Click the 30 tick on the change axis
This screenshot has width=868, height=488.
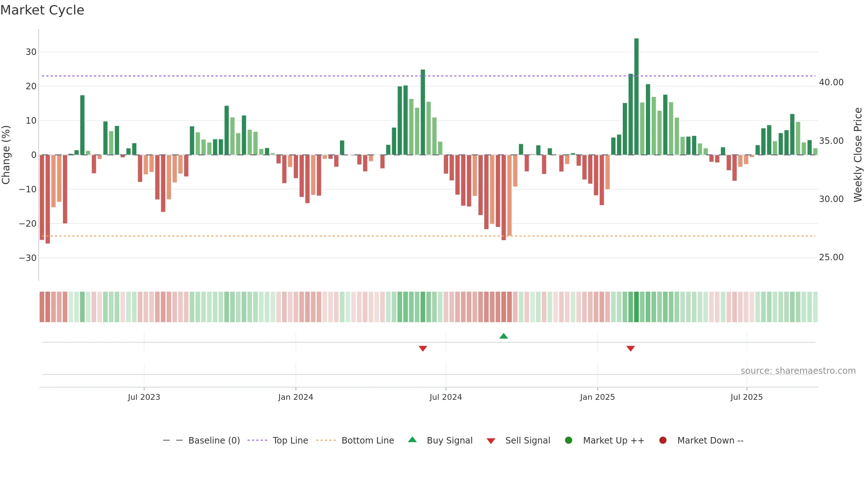[31, 52]
